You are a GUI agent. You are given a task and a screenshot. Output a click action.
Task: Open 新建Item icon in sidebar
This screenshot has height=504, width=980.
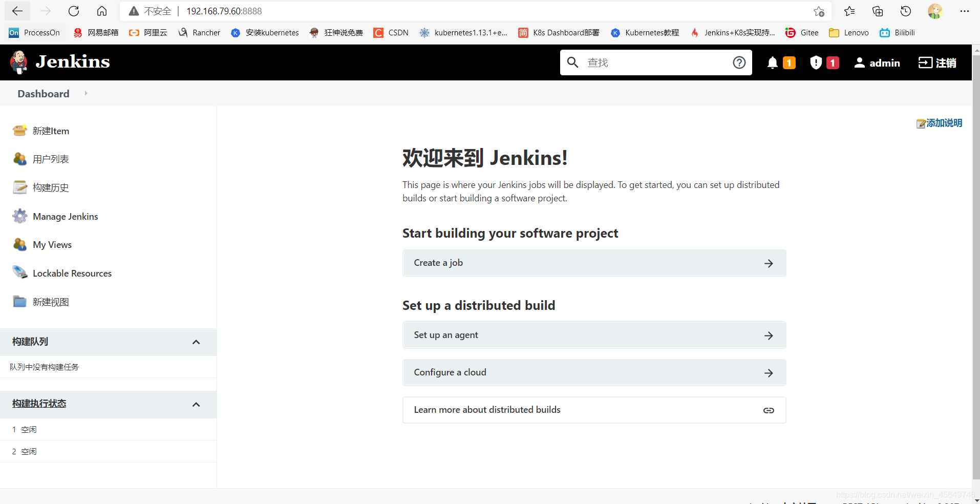click(20, 131)
